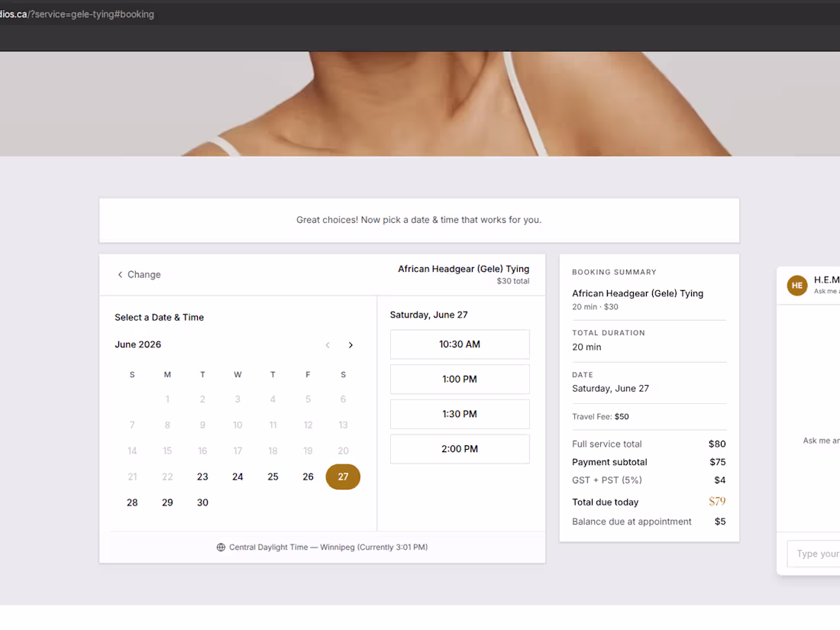Click the 'Great choices!' banner message
Image resolution: width=840 pixels, height=630 pixels.
(x=419, y=220)
